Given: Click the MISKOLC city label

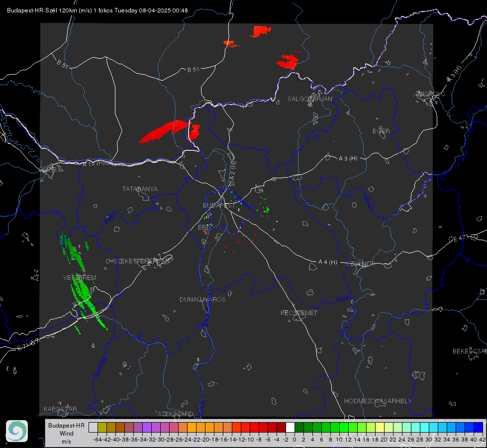Looking at the screenshot, I should (x=431, y=94).
